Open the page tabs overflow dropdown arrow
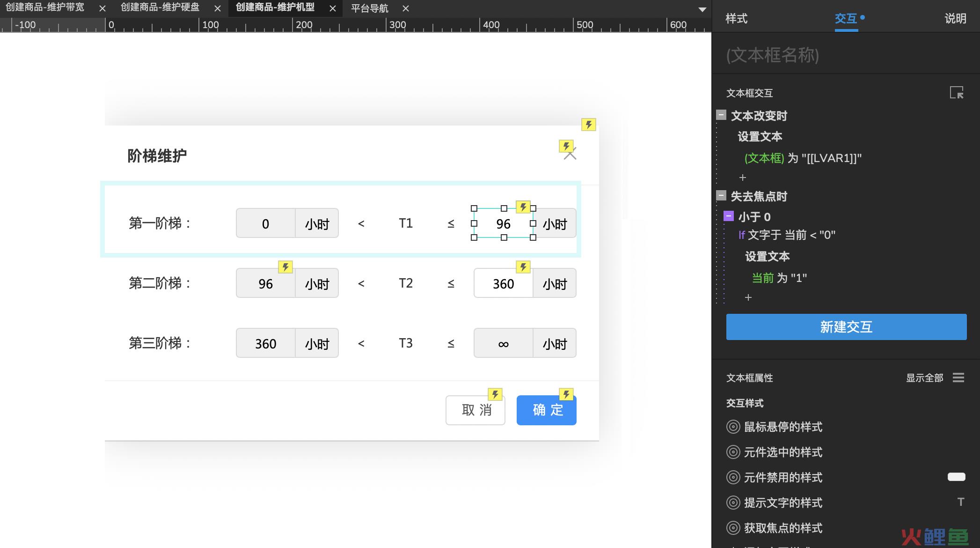 (702, 9)
